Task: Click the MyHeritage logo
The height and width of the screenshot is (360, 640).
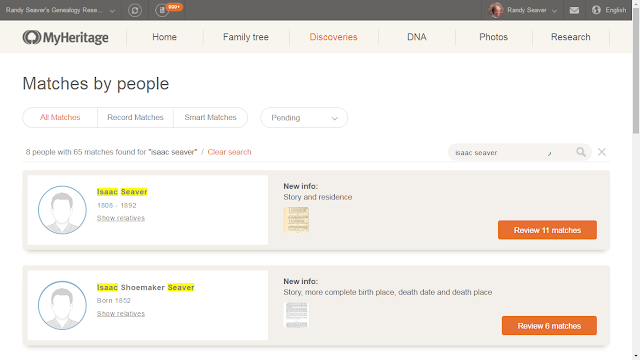Action: coord(66,37)
